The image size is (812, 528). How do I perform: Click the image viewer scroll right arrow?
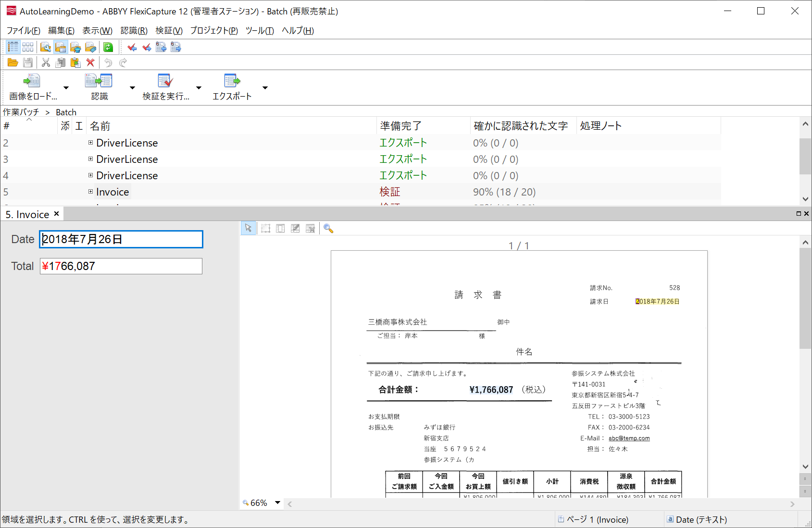point(792,504)
